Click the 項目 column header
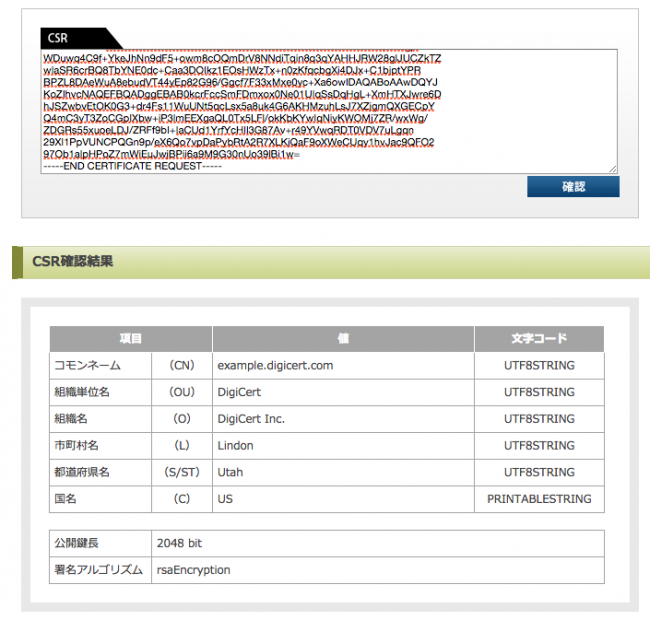The image size is (650, 620). [x=131, y=339]
